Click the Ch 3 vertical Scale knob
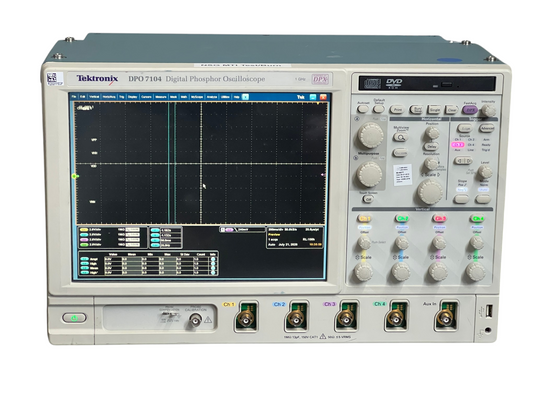The width and height of the screenshot is (535, 401). click(438, 272)
